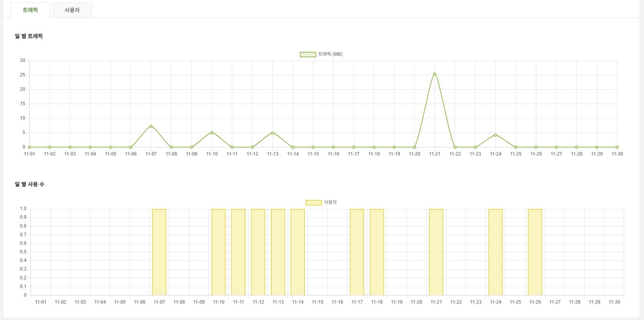Click the 11-21 peak point on the traffic line
This screenshot has width=644, height=320.
(434, 74)
